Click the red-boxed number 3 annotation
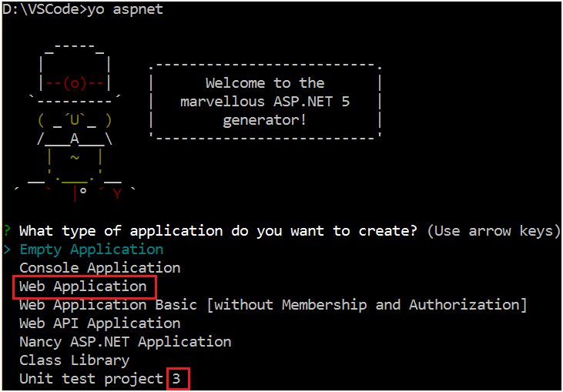Viewport: 563px width, 392px height. (x=178, y=379)
